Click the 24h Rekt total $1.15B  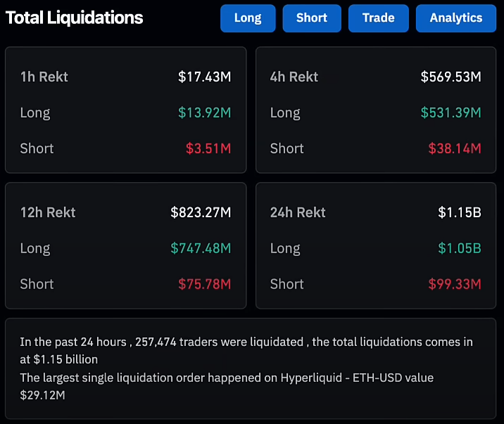[x=459, y=212]
